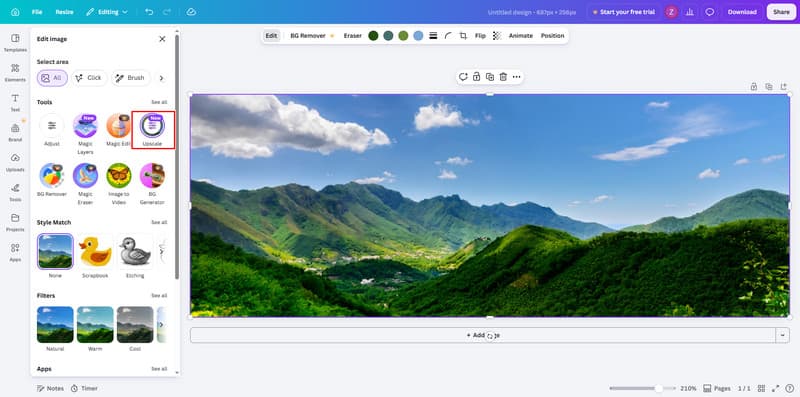Undo the last action
Image resolution: width=800 pixels, height=397 pixels.
point(149,12)
